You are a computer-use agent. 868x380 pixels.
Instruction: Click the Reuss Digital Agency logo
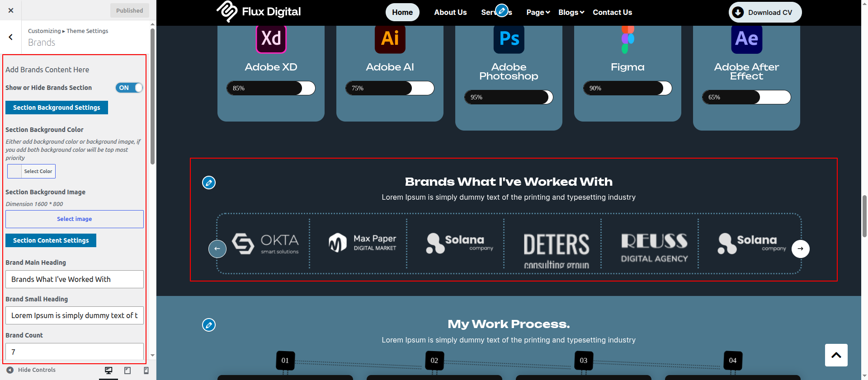click(x=654, y=248)
